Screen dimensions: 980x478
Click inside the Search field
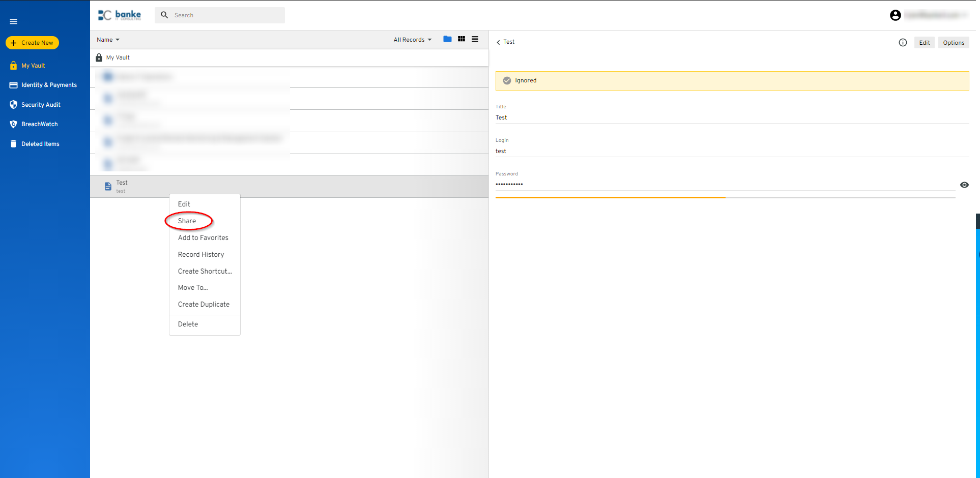220,15
